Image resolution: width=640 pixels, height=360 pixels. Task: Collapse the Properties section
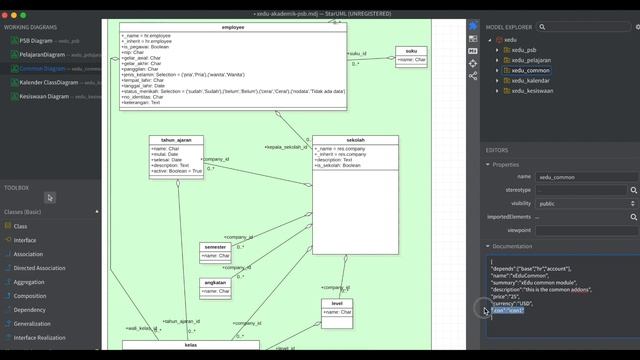488,164
